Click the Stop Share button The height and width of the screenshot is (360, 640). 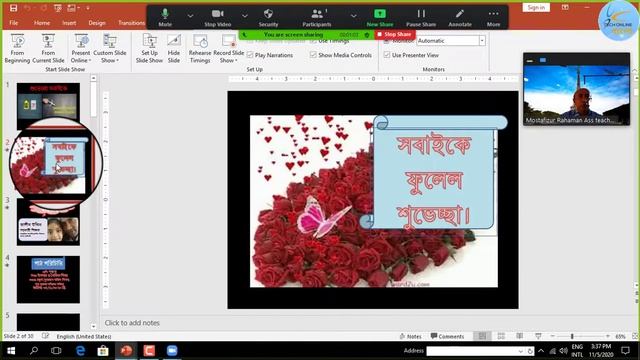(395, 34)
